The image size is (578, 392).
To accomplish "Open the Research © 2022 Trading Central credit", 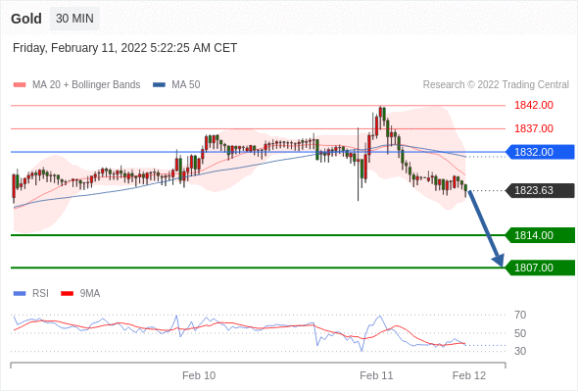I will click(496, 85).
